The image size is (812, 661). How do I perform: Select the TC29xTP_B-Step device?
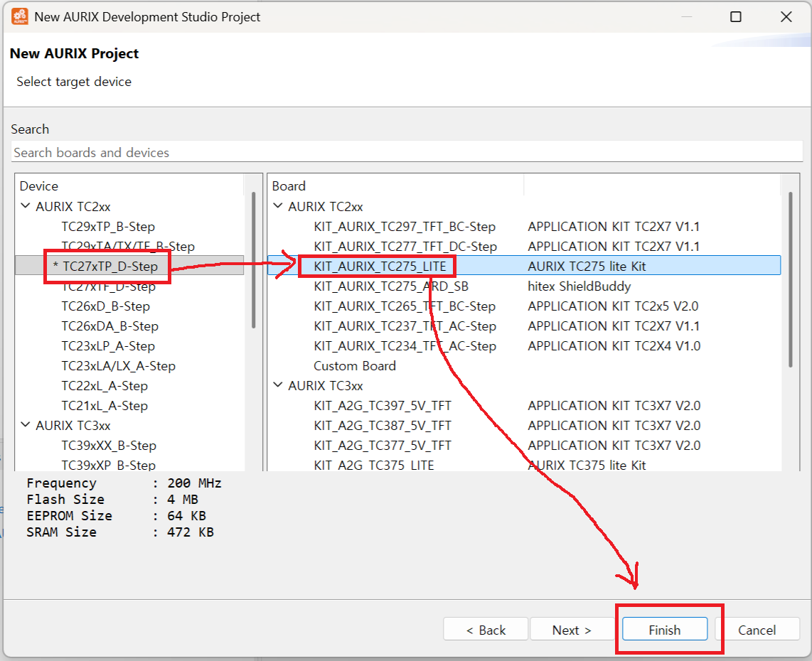[x=108, y=227]
